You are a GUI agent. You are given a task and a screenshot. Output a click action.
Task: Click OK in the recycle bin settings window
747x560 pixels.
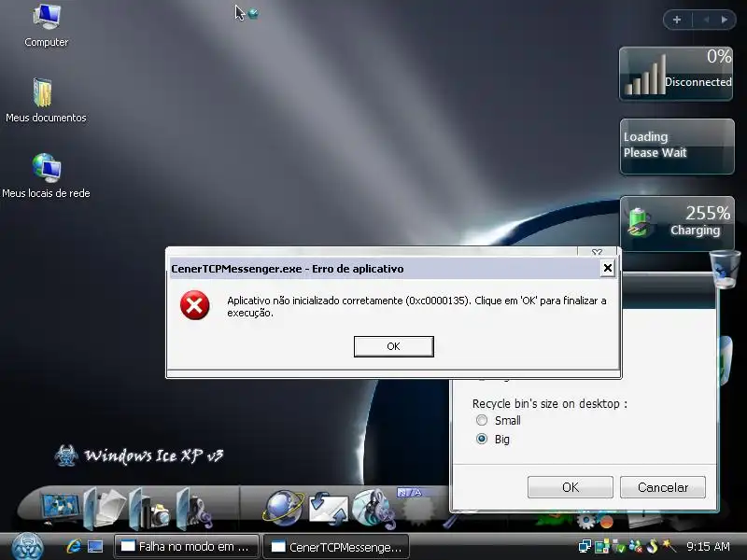click(571, 487)
